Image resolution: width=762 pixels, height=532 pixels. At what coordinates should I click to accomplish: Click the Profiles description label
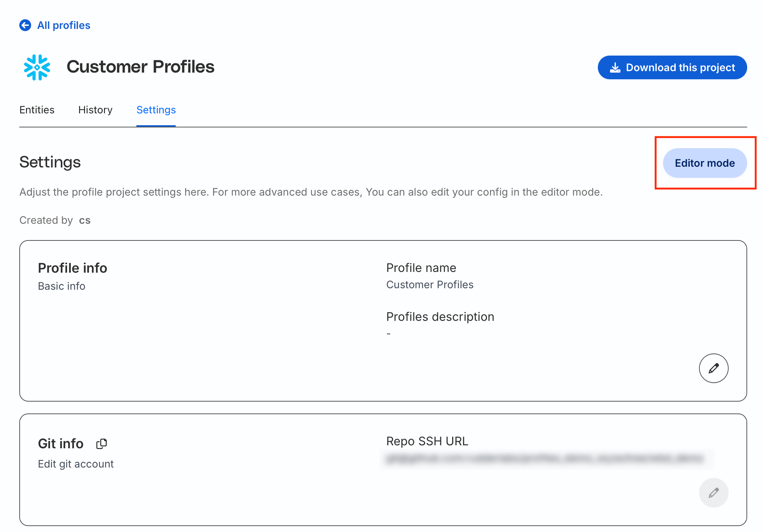(x=440, y=317)
